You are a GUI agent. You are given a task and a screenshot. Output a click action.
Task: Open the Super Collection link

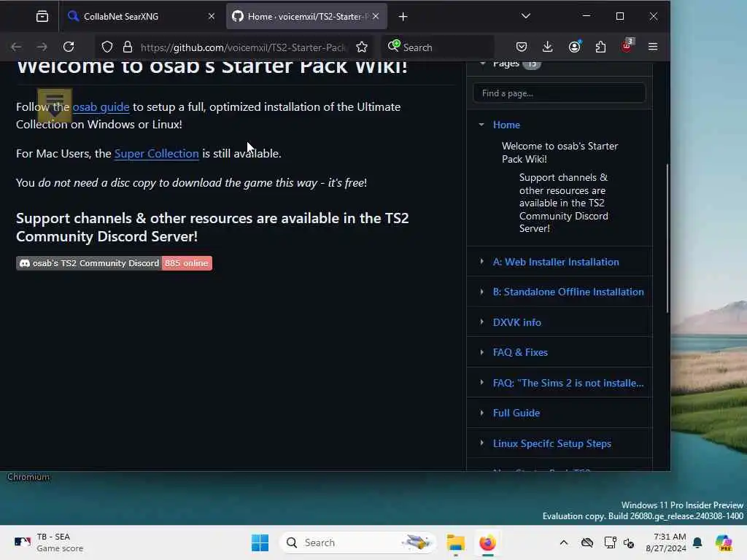(156, 153)
